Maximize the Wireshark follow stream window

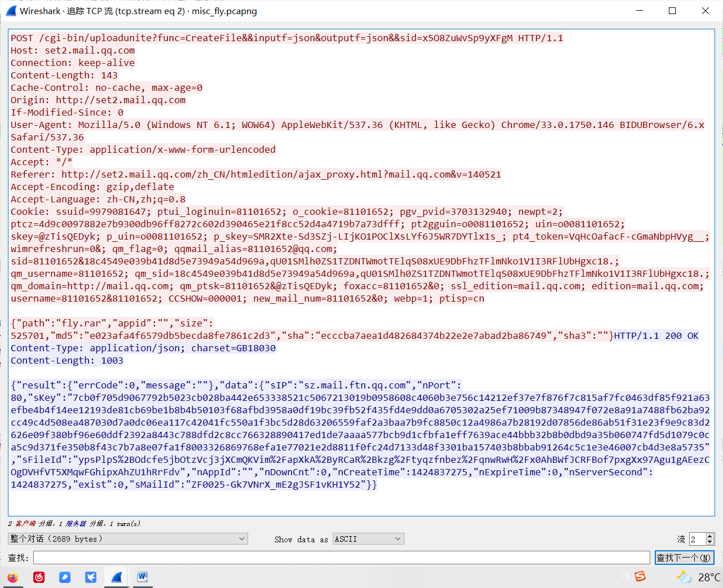pos(672,11)
